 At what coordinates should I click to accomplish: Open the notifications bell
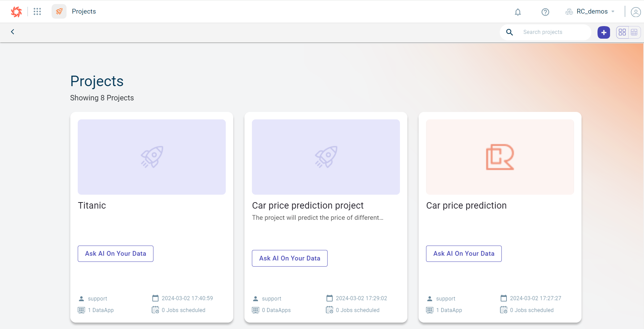[x=518, y=12]
